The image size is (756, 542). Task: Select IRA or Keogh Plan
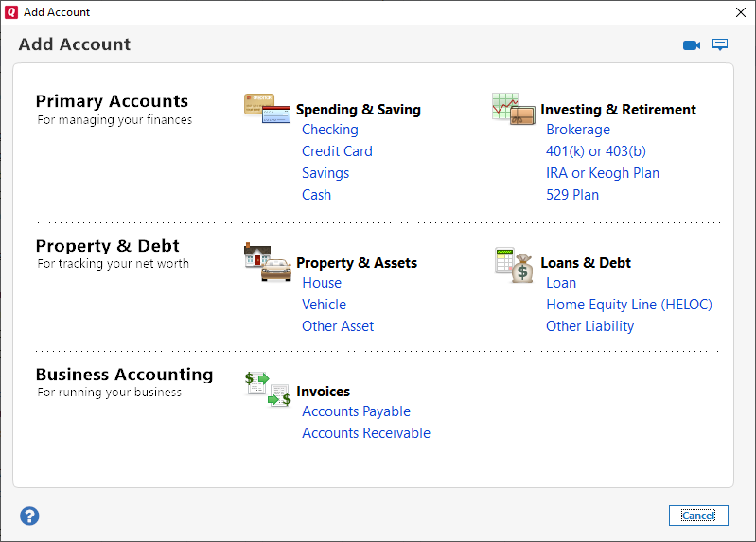(x=602, y=173)
